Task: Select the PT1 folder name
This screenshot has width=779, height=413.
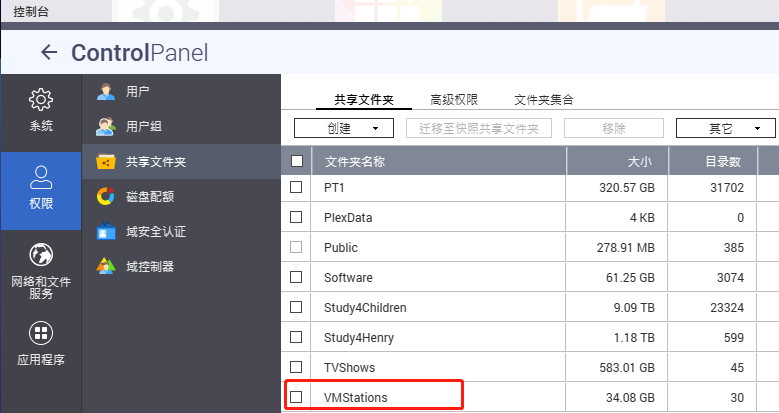Action: click(x=334, y=188)
